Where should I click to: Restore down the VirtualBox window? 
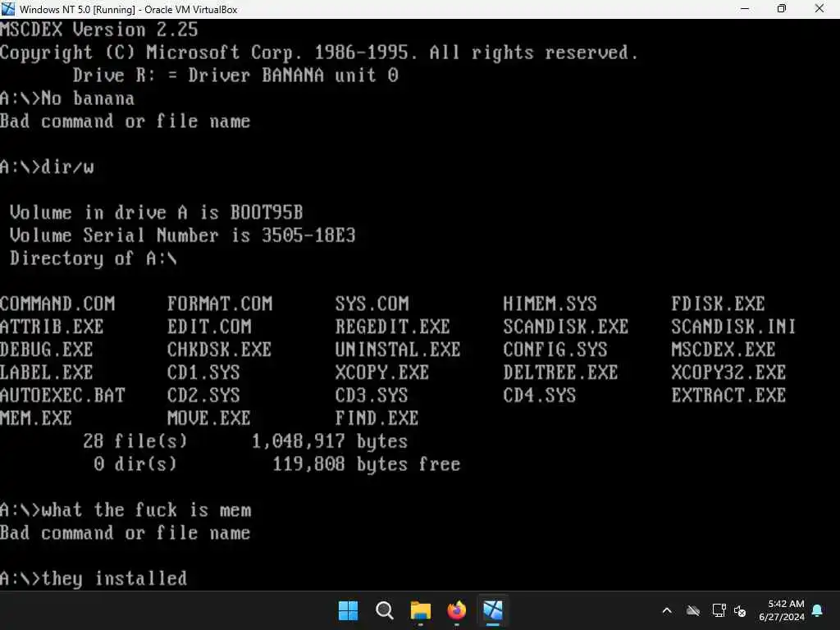pyautogui.click(x=782, y=8)
